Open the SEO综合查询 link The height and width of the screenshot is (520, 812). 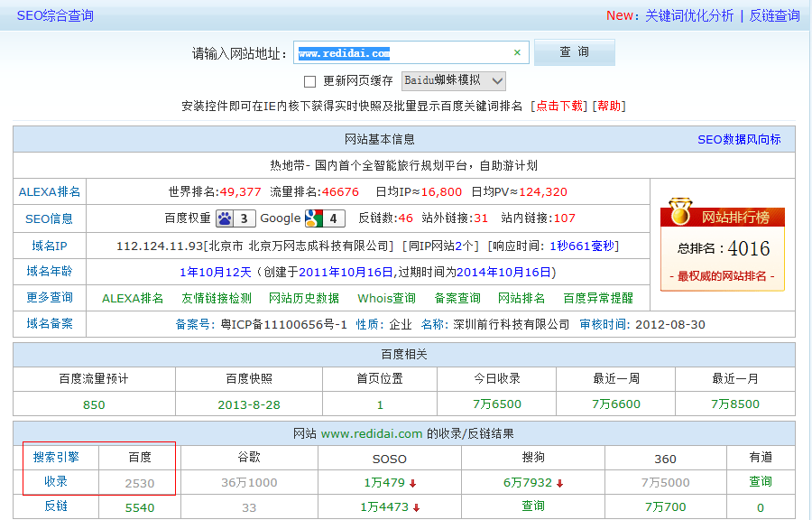coord(55,15)
